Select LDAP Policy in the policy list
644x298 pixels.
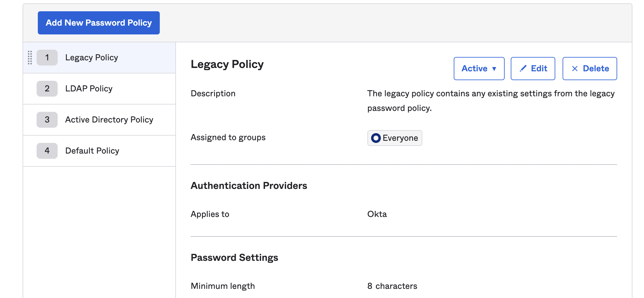pos(89,89)
